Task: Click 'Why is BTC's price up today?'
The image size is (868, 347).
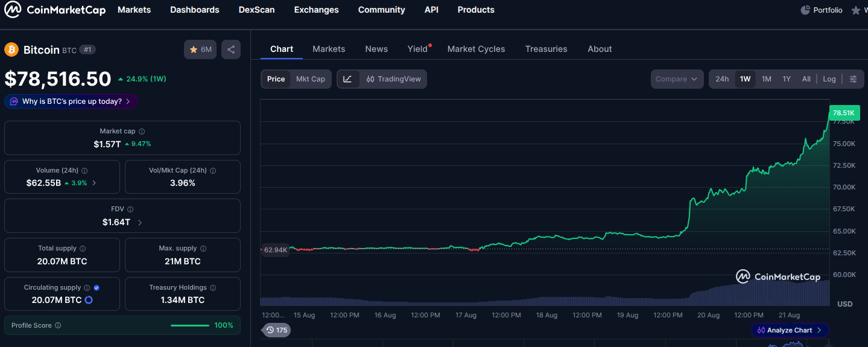Action: coord(71,101)
